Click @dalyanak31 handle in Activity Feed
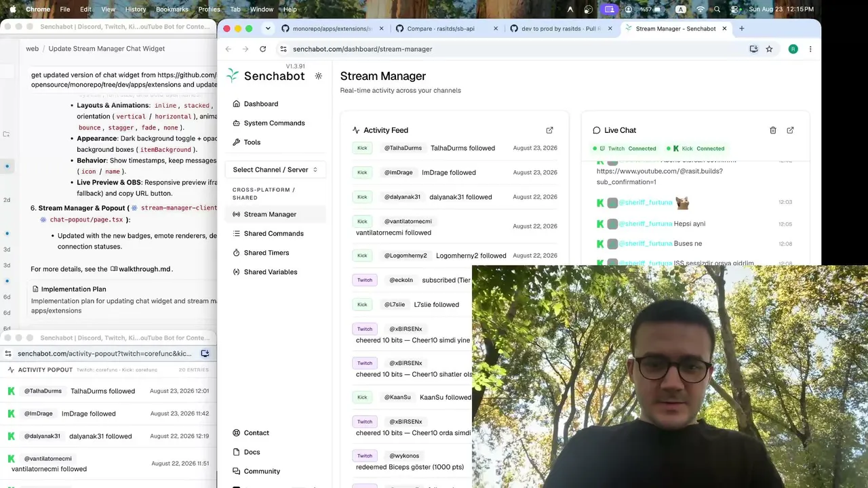 tap(402, 197)
